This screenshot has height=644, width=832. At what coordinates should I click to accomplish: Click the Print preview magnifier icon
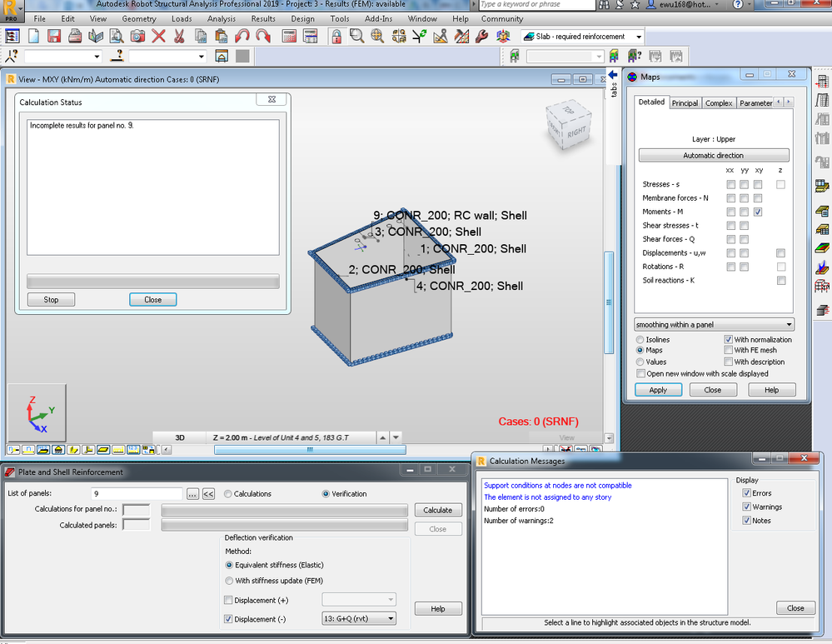117,36
